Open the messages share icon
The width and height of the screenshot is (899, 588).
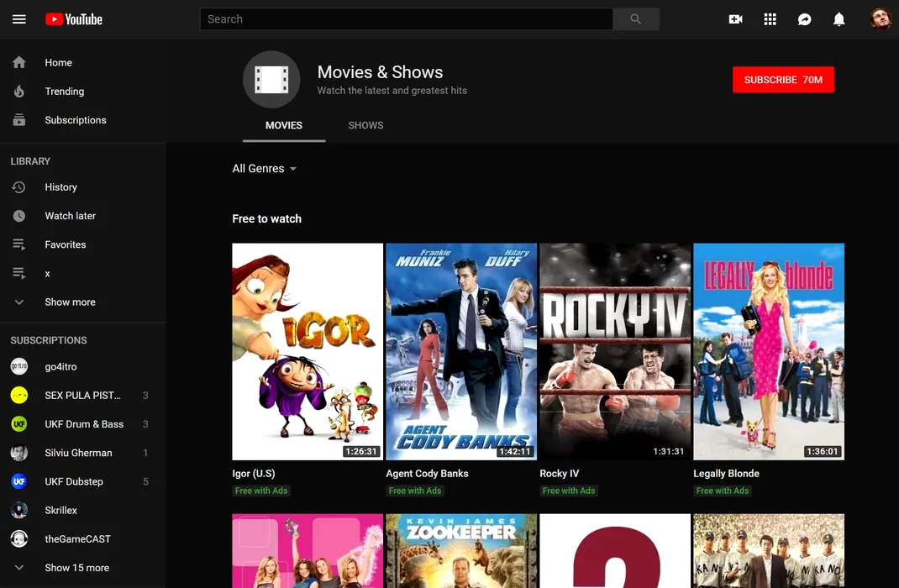(x=804, y=19)
